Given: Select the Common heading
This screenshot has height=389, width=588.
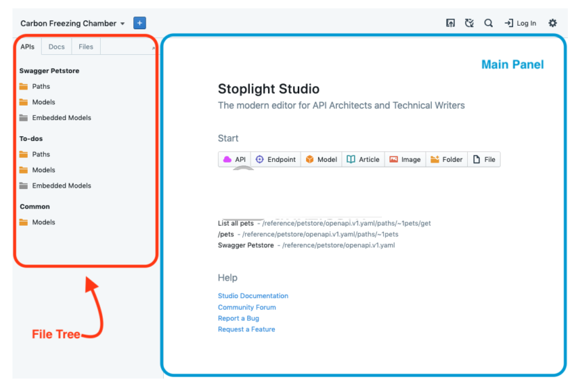Looking at the screenshot, I should (35, 207).
